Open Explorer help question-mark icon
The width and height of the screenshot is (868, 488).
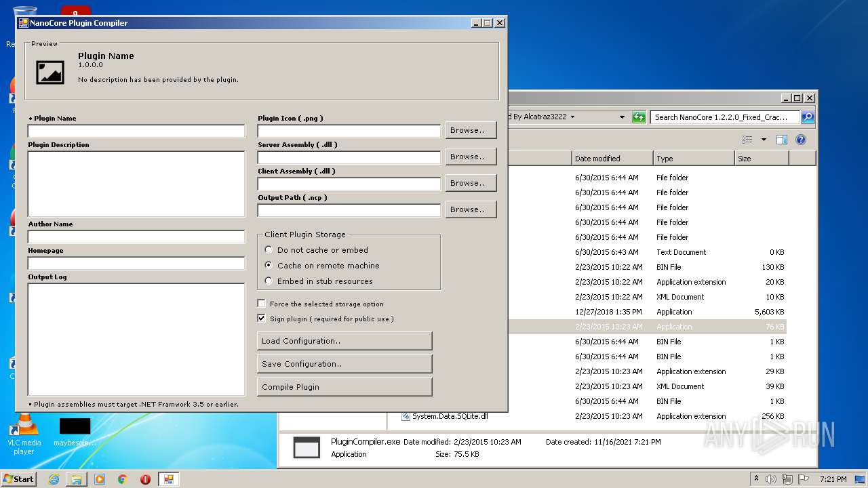tap(801, 140)
